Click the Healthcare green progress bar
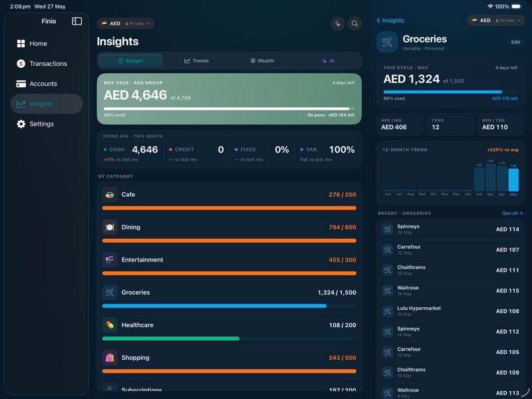Viewport: 532px width, 399px height. (x=229, y=338)
